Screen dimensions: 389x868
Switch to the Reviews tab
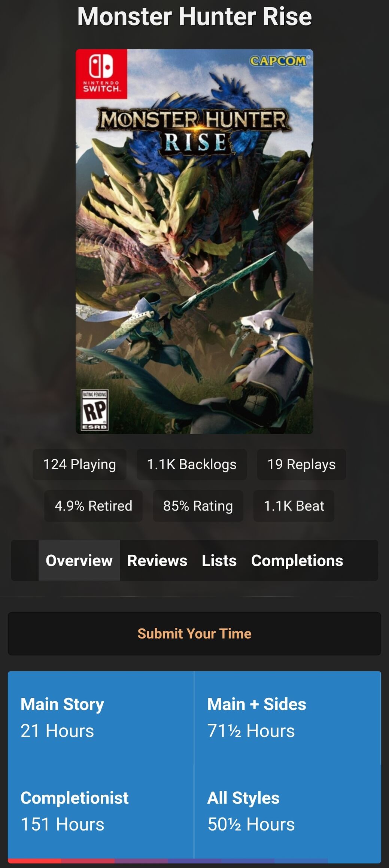click(157, 560)
